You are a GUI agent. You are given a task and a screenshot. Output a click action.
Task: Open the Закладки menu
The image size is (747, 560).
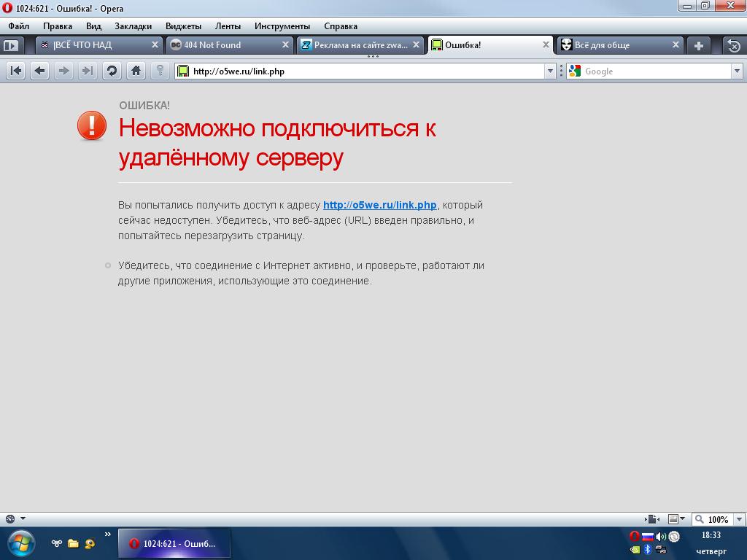pyautogui.click(x=133, y=26)
